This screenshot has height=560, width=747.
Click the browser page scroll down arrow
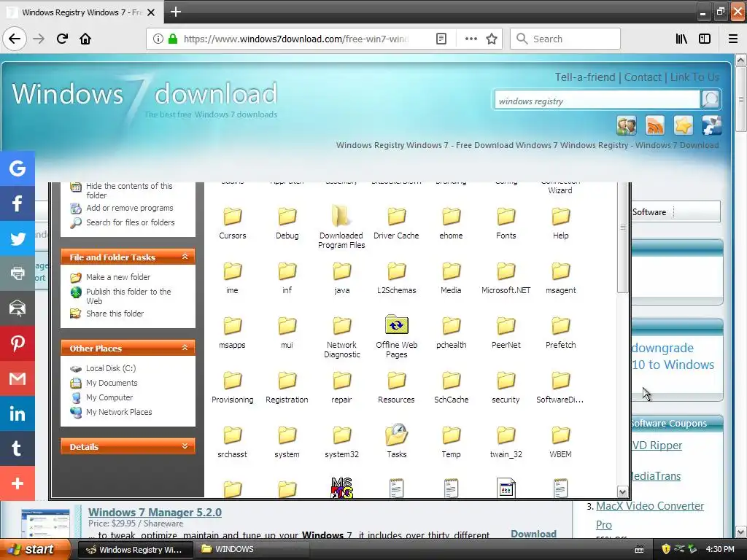741,532
